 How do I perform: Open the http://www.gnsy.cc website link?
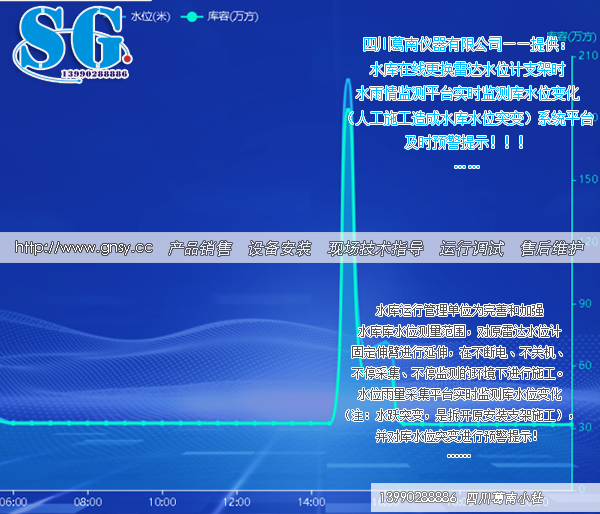click(85, 248)
